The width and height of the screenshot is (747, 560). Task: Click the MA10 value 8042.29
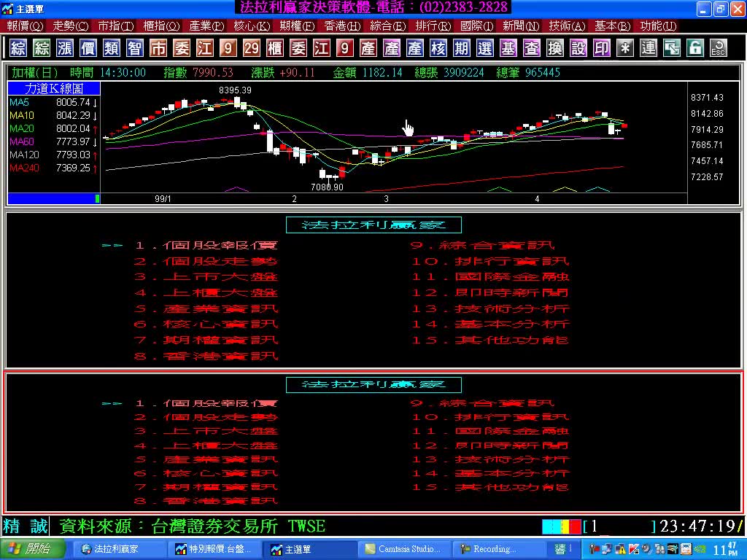tap(73, 115)
